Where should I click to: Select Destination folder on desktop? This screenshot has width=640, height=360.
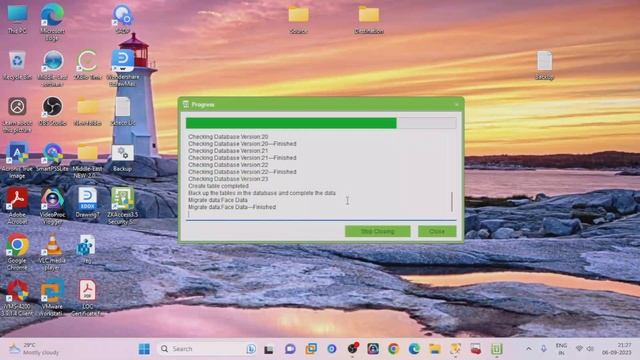[x=369, y=19]
